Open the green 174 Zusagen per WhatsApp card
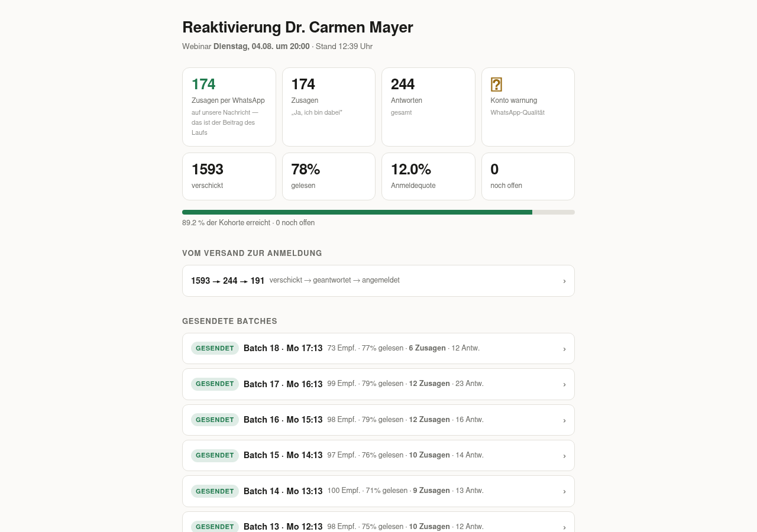The image size is (757, 532). 229,107
